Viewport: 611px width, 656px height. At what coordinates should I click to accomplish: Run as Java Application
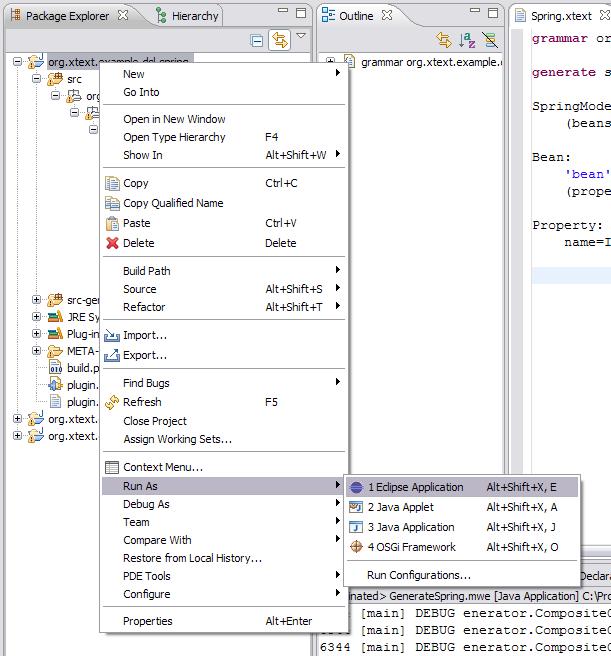coord(462,528)
